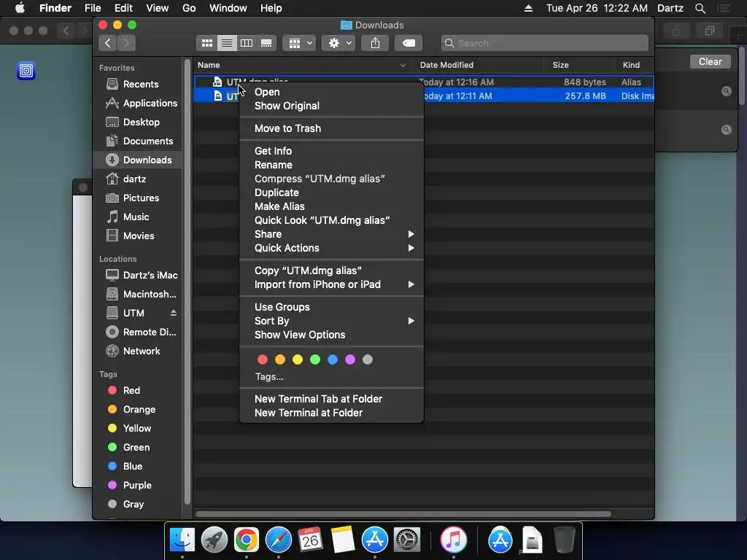The width and height of the screenshot is (747, 560).
Task: Expand the Quick Actions submenu
Action: (331, 248)
